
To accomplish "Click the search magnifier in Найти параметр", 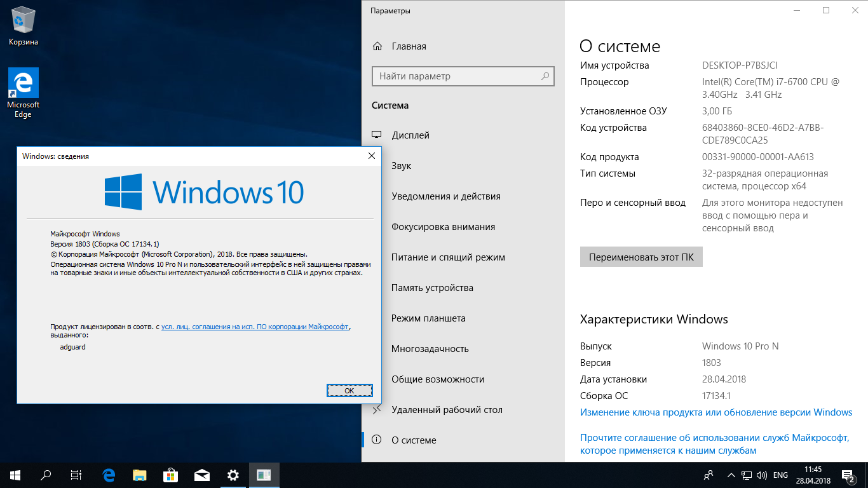I will point(545,76).
